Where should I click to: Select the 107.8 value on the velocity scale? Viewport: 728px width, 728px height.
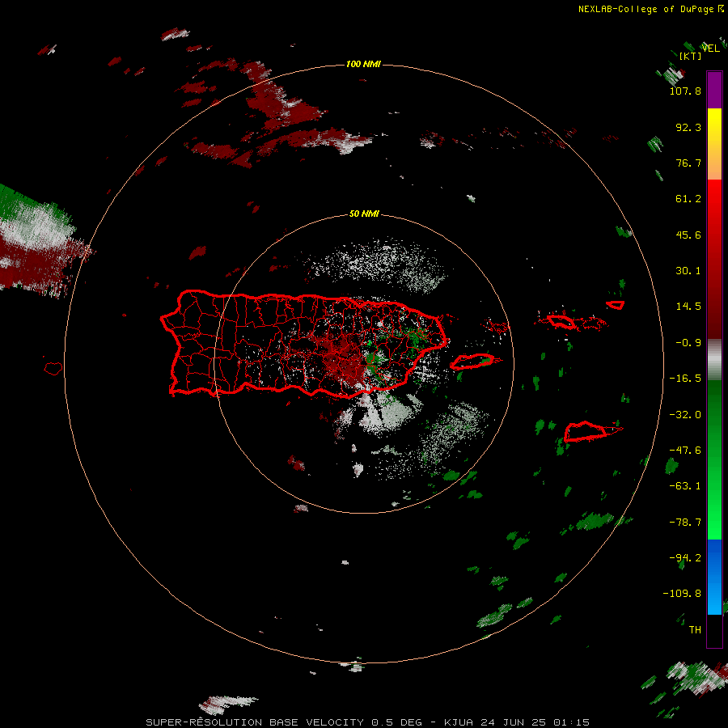pyautogui.click(x=685, y=91)
